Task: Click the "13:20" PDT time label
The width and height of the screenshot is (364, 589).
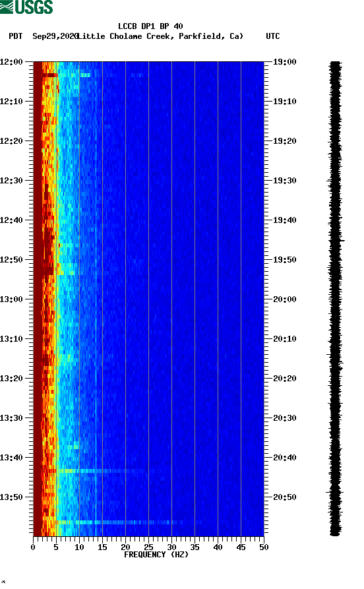Action: [x=11, y=379]
